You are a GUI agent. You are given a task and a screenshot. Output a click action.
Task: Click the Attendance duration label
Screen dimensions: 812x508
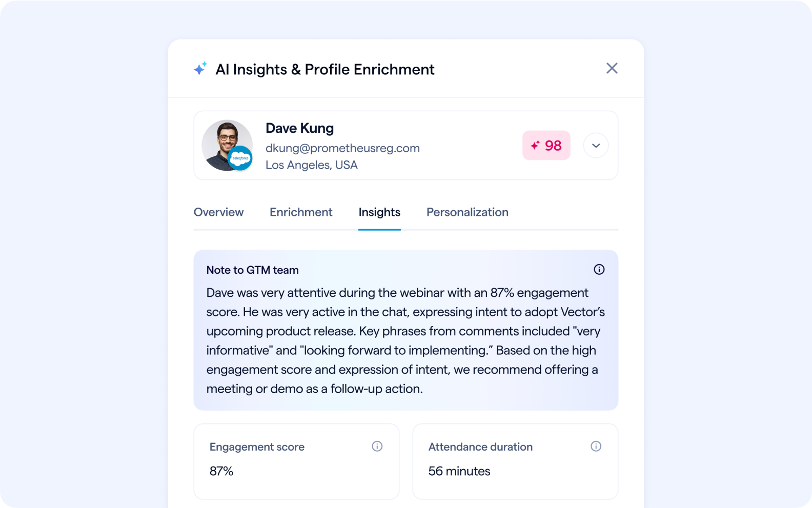480,447
